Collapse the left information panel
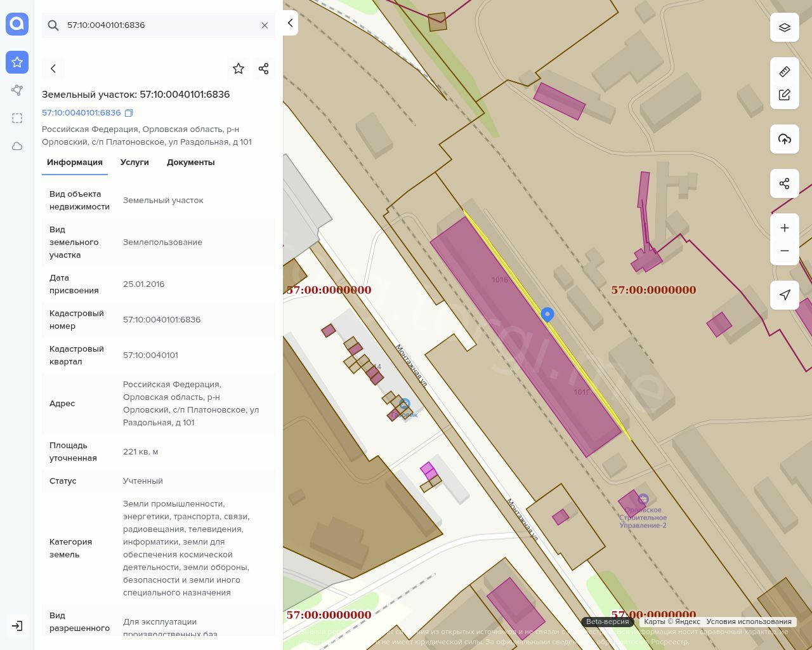The width and height of the screenshot is (812, 650). point(290,23)
